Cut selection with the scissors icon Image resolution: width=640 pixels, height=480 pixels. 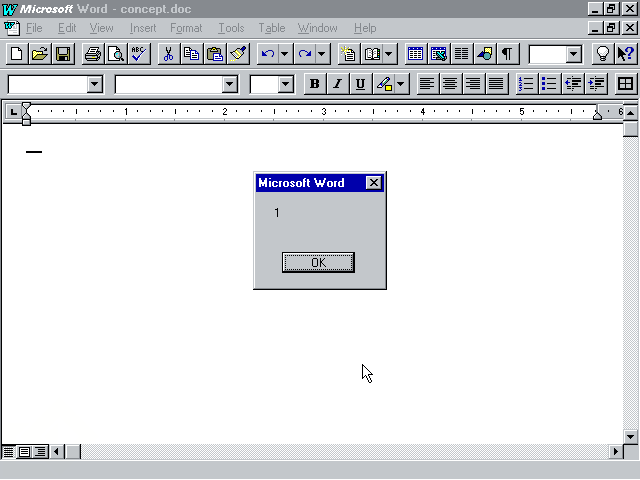pos(169,54)
